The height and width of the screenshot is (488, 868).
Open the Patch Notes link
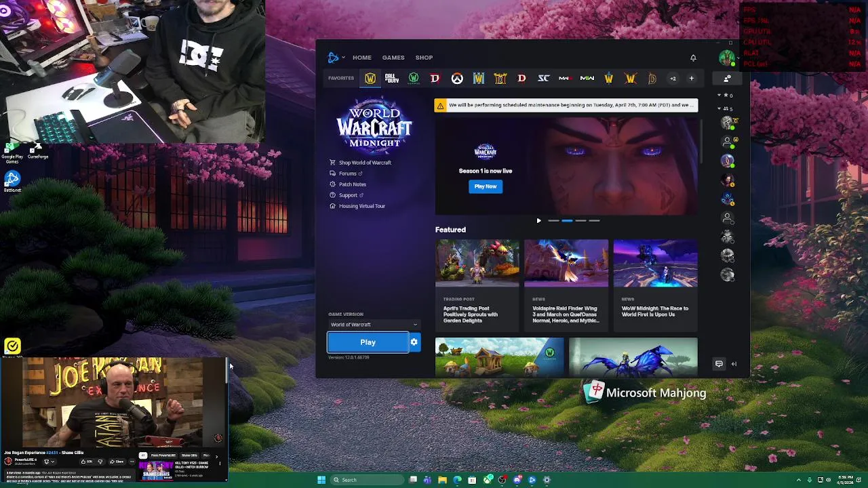348,184
